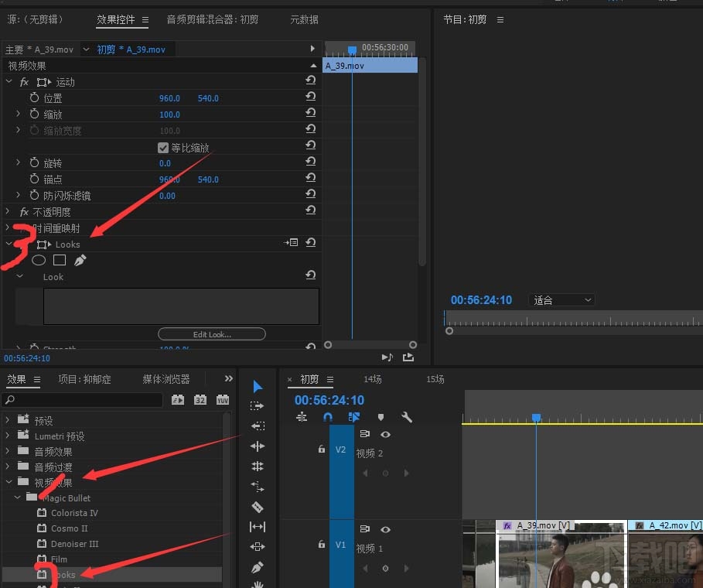The image size is (703, 588).
Task: Toggle lock on the V1 track
Action: pyautogui.click(x=321, y=544)
